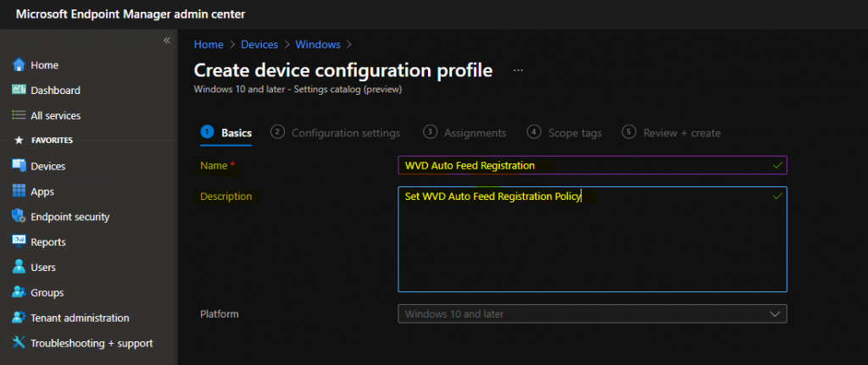Click the Create device configuration profile heading
Screen dimensions: 868x365
pos(343,71)
